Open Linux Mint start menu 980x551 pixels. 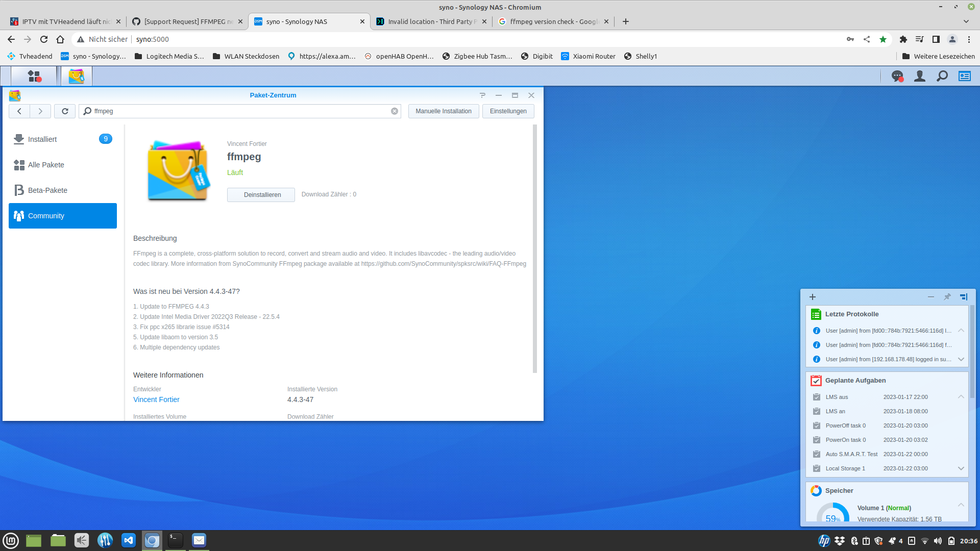coord(11,540)
